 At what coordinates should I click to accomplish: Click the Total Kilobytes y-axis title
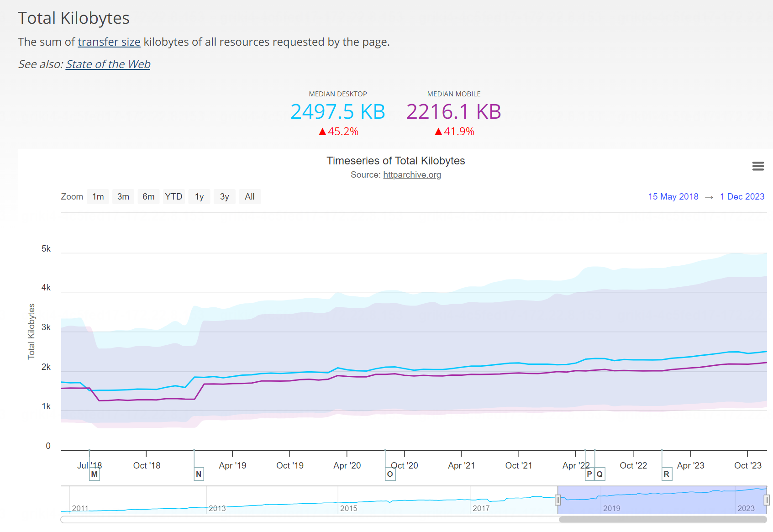click(x=32, y=331)
